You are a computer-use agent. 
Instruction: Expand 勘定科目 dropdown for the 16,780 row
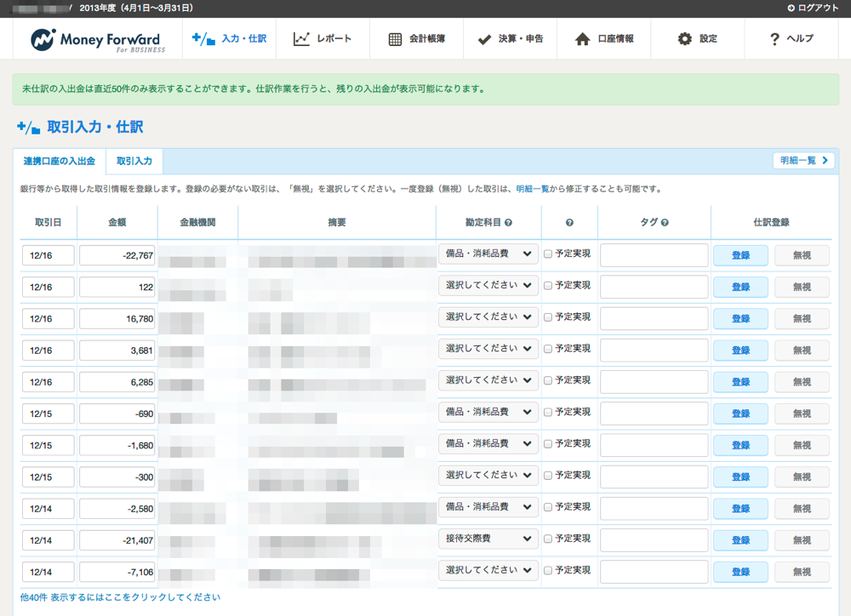[x=488, y=317]
